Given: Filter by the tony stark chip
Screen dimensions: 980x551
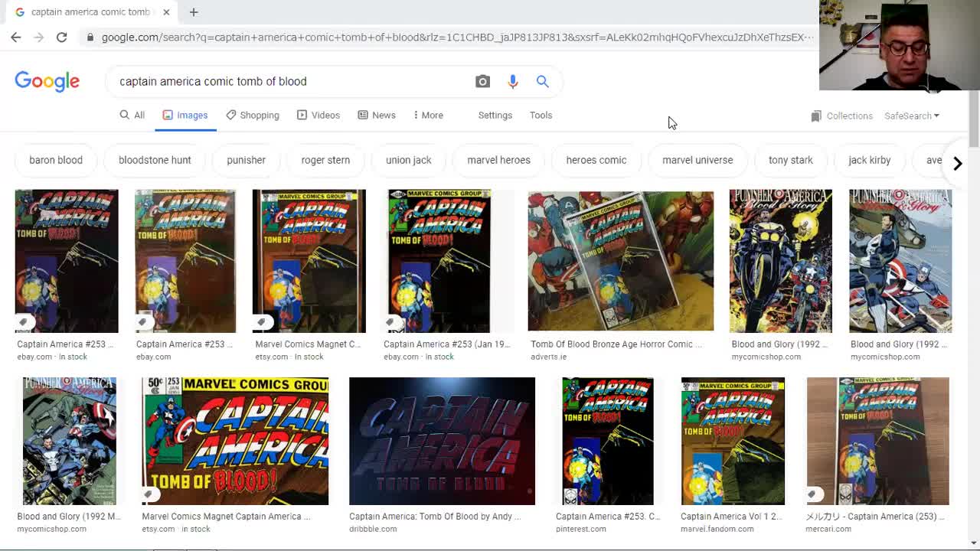Looking at the screenshot, I should coord(791,160).
